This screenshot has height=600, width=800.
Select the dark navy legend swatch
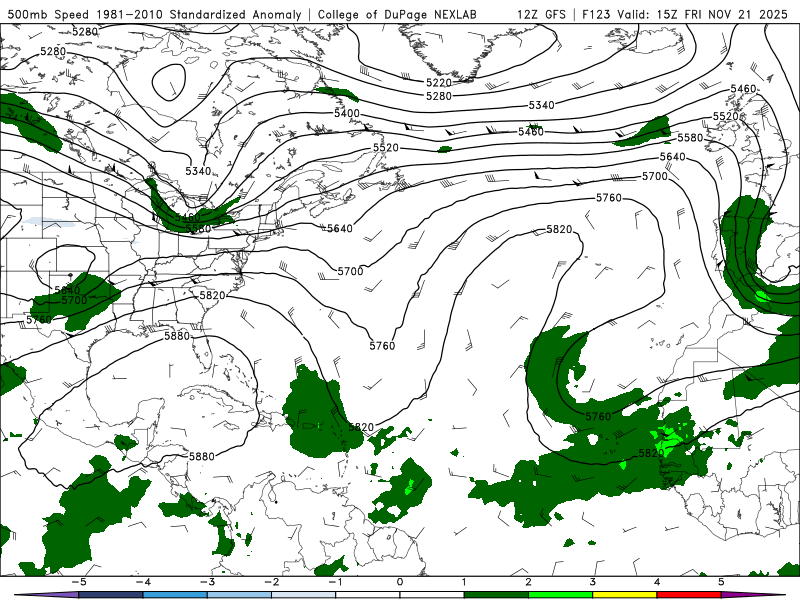point(111,595)
